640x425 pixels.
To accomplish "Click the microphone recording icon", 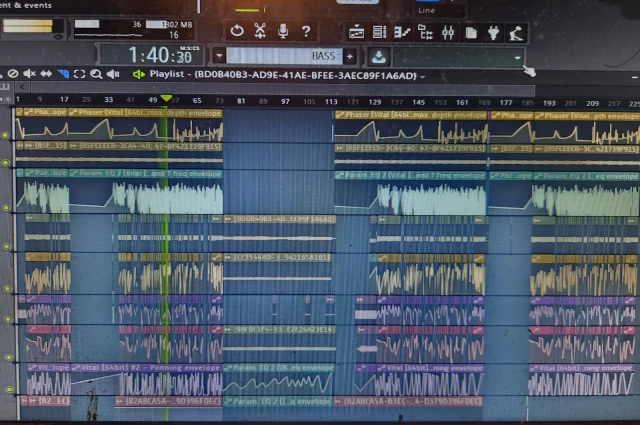I will pos(283,32).
